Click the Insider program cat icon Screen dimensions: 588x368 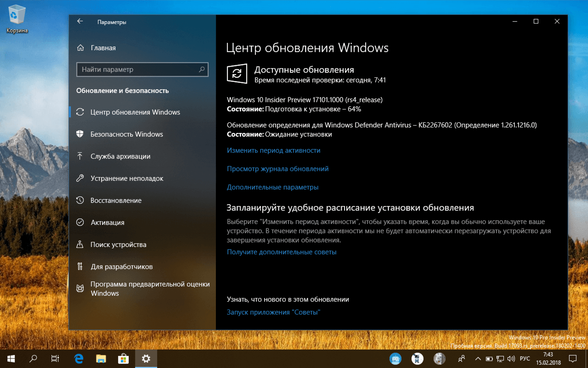point(80,289)
